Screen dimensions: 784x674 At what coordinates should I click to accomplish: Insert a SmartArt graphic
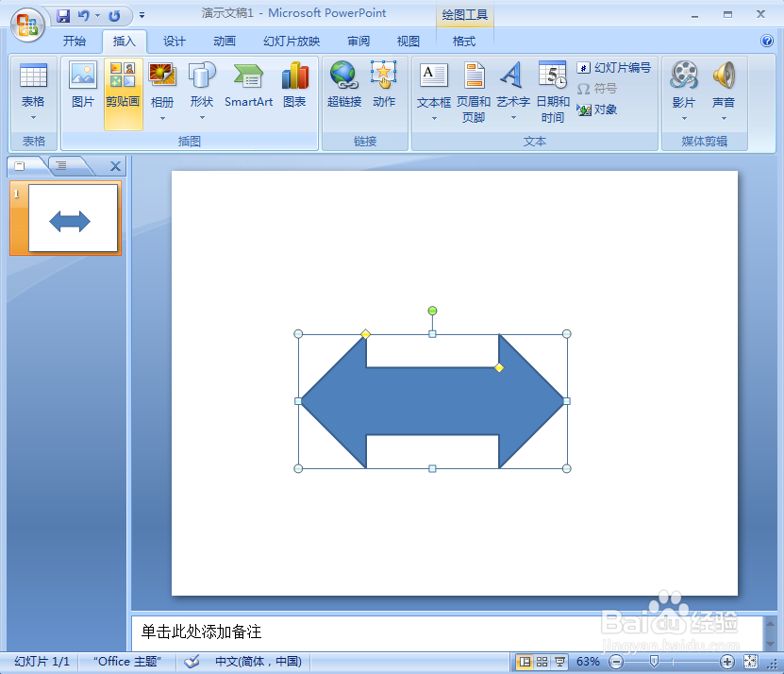248,93
